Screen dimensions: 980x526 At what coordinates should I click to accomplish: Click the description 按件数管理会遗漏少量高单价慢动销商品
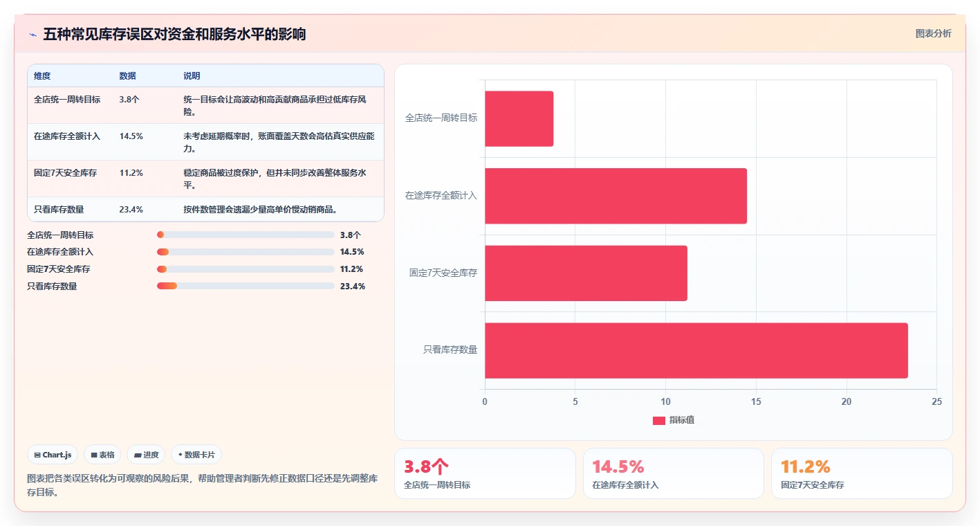[260, 209]
